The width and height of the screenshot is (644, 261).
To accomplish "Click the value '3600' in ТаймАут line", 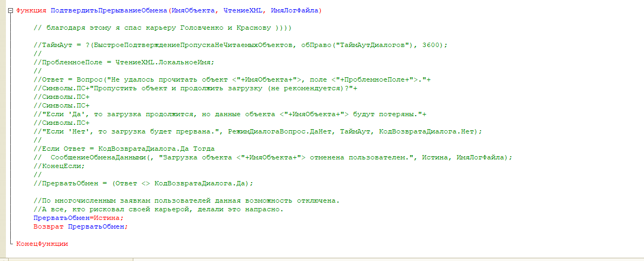I will click(x=431, y=45).
